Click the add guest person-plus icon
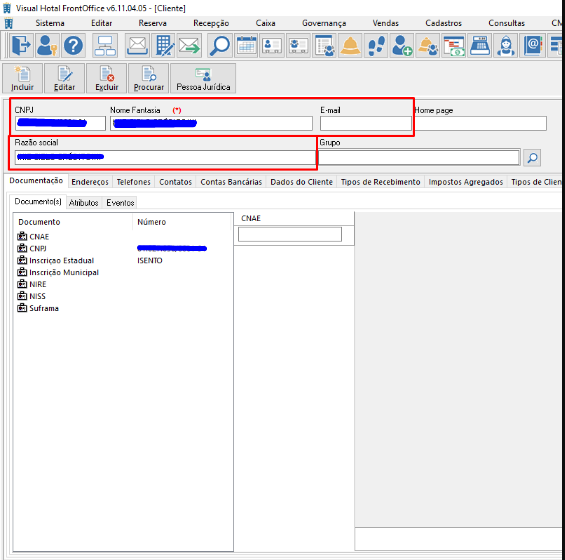The image size is (565, 560). [402, 45]
